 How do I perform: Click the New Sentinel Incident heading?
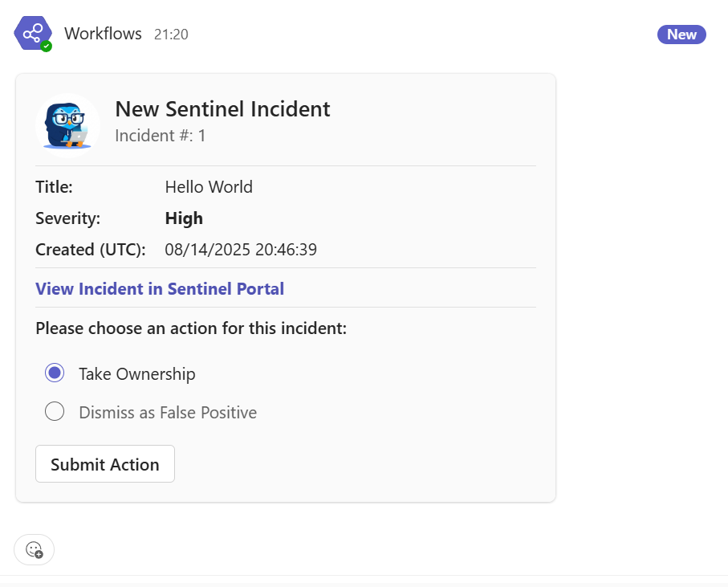[222, 109]
